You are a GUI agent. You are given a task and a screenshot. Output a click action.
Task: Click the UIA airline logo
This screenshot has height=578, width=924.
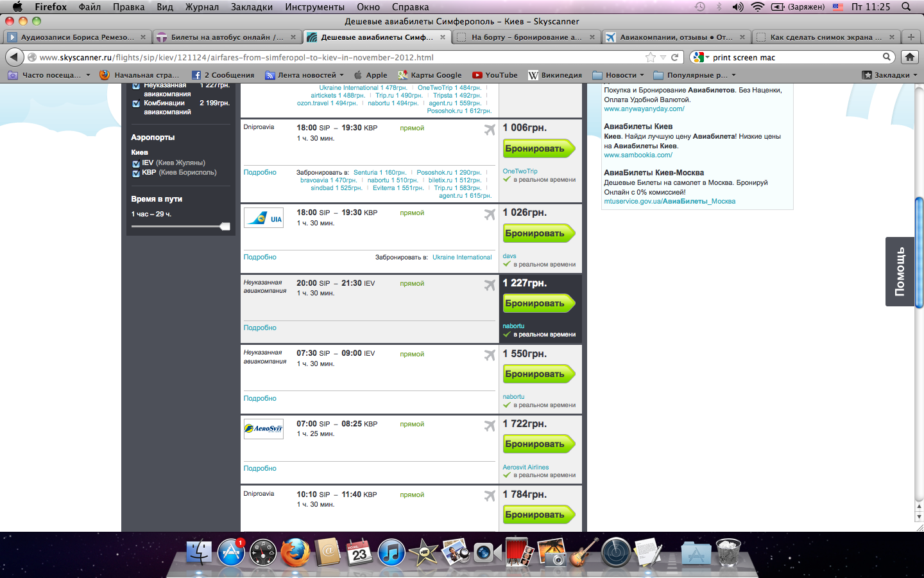coord(264,218)
